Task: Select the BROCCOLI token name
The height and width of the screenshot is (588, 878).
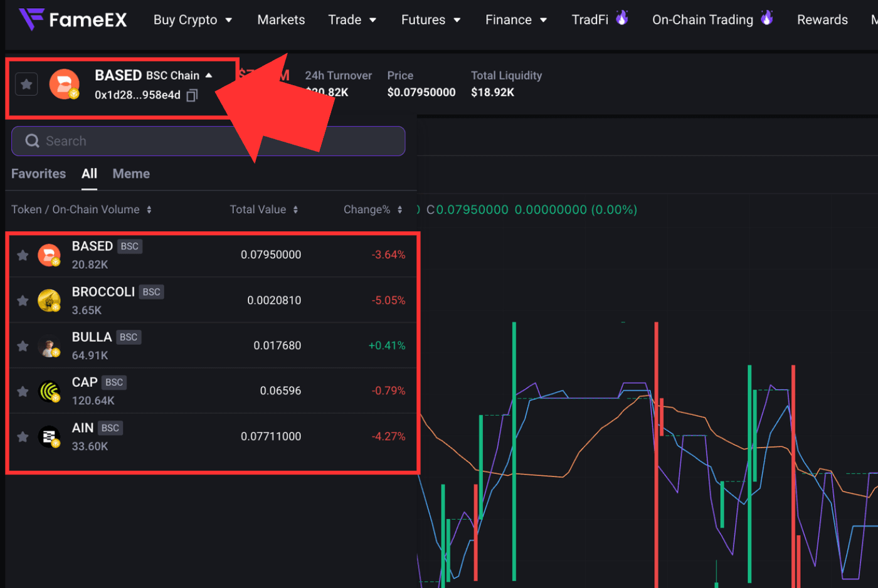Action: (x=103, y=292)
